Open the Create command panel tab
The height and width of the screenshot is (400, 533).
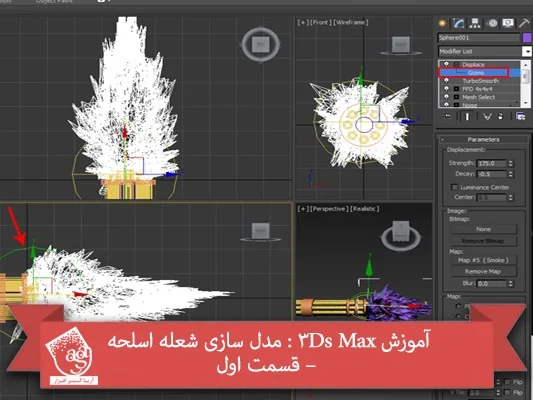pyautogui.click(x=443, y=23)
